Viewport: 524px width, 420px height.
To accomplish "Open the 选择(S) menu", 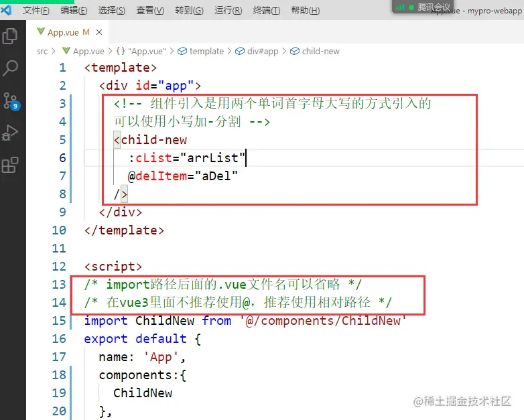I will tap(112, 10).
